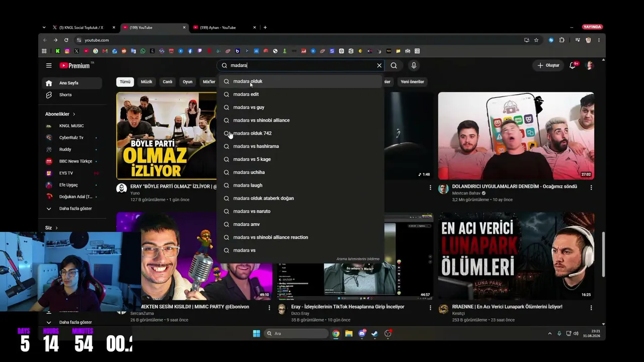Screen dimensions: 644x362
Task: Pick the "madara laugh" suggestion
Action: [300, 185]
